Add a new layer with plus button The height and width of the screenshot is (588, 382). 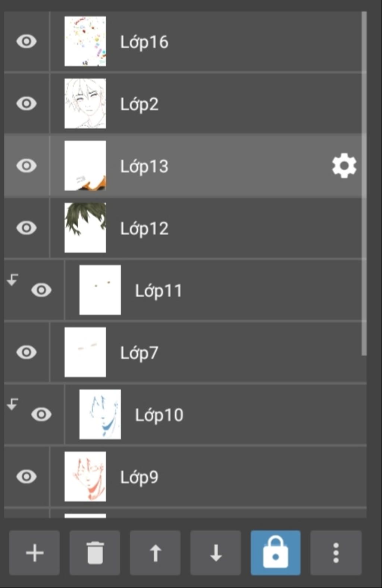(x=34, y=553)
